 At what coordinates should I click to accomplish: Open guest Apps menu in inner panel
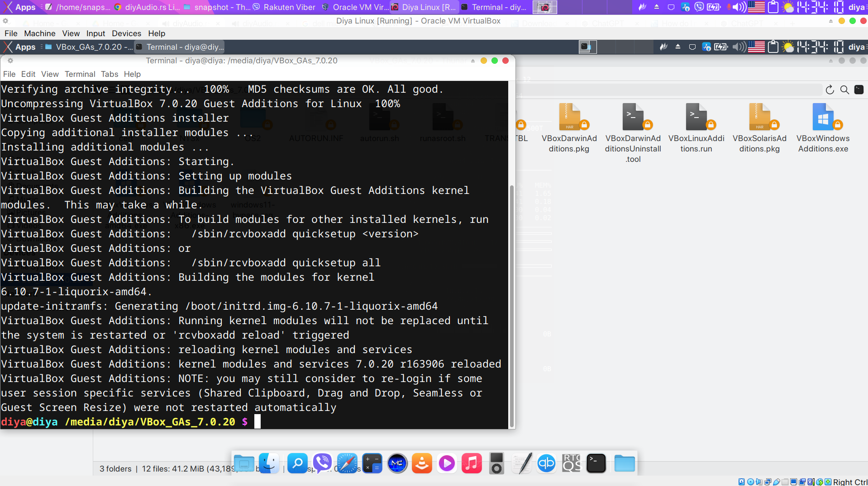(20, 47)
